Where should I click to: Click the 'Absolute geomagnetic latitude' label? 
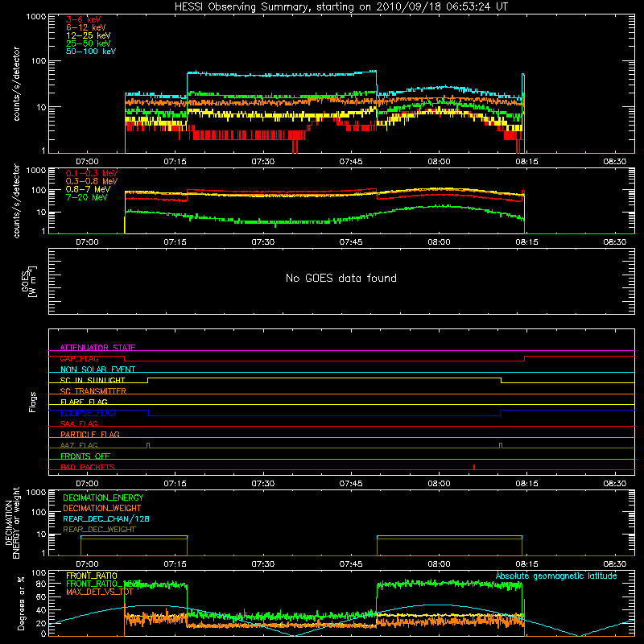tap(556, 576)
